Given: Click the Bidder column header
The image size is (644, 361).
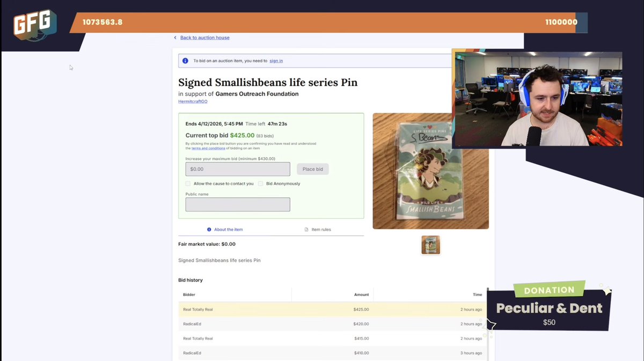Looking at the screenshot, I should click(x=189, y=294).
